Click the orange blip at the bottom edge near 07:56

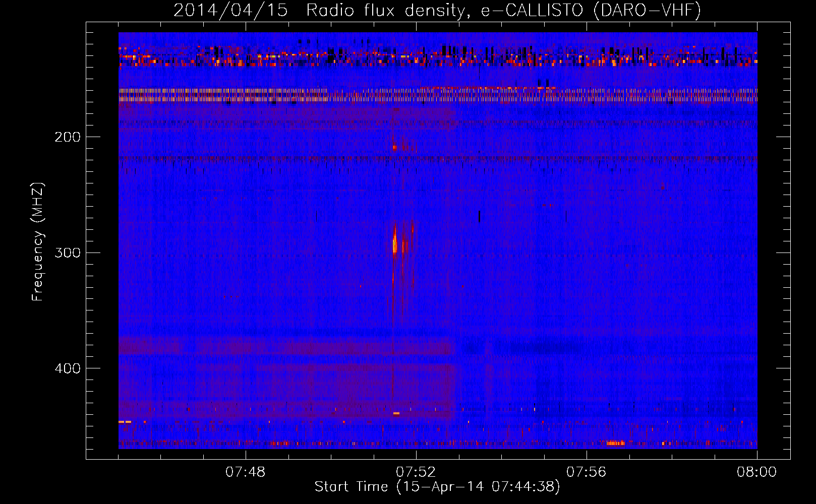(616, 443)
